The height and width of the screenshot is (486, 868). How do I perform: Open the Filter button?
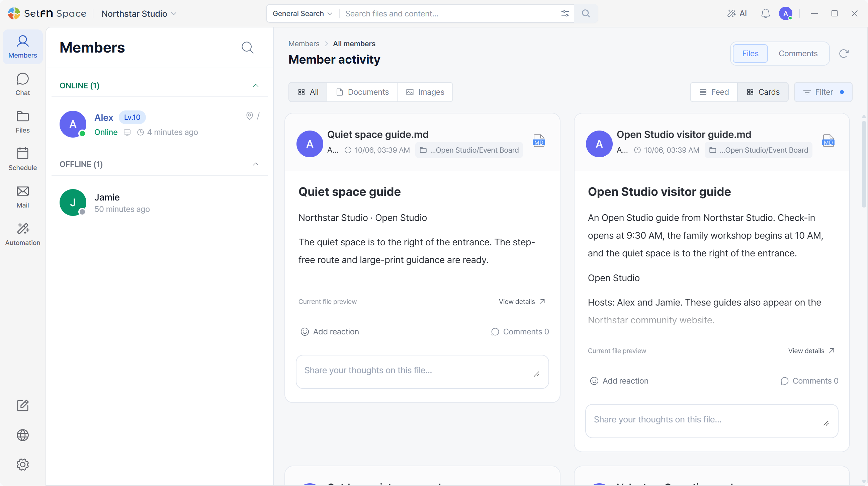point(823,92)
